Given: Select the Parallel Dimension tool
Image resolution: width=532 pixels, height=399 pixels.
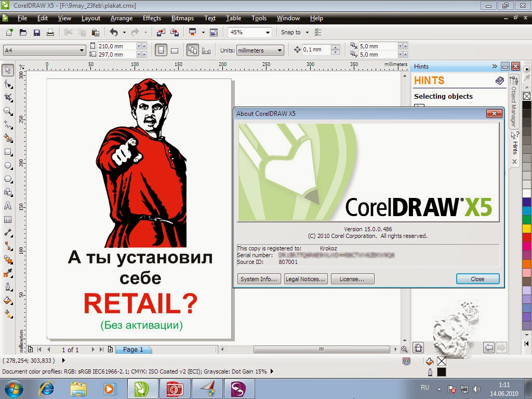Looking at the screenshot, I should (8, 233).
